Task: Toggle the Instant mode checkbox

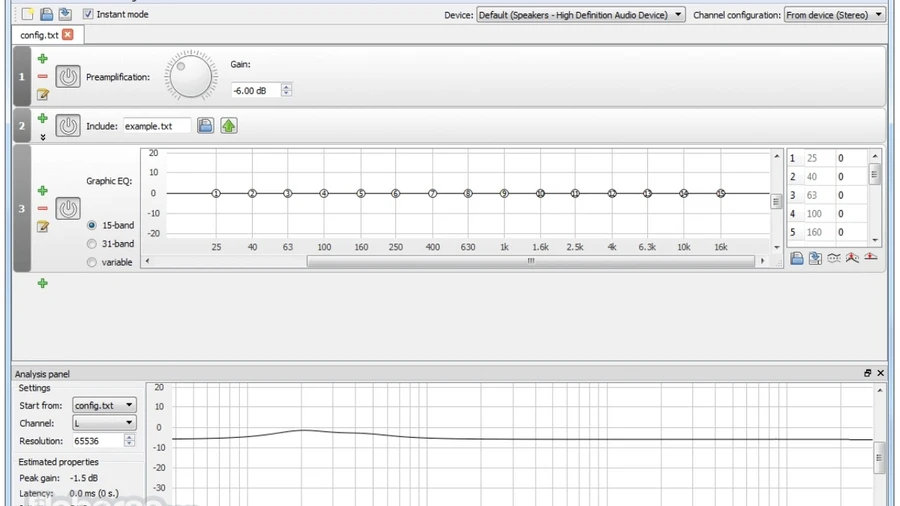Action: pos(88,14)
